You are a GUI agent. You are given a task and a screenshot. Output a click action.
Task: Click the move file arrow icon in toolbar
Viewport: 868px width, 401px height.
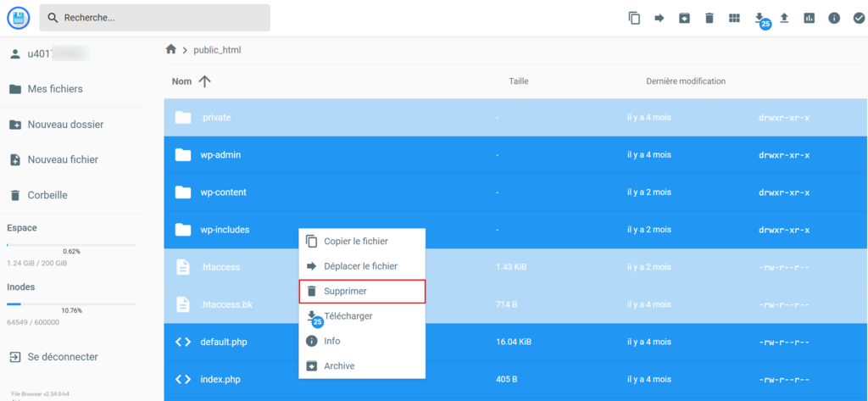click(659, 18)
